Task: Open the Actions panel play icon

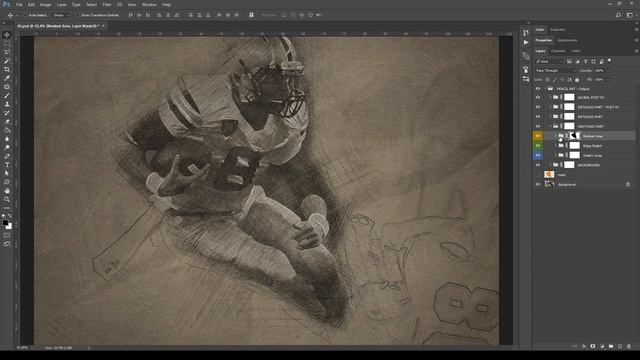Action: pyautogui.click(x=526, y=42)
